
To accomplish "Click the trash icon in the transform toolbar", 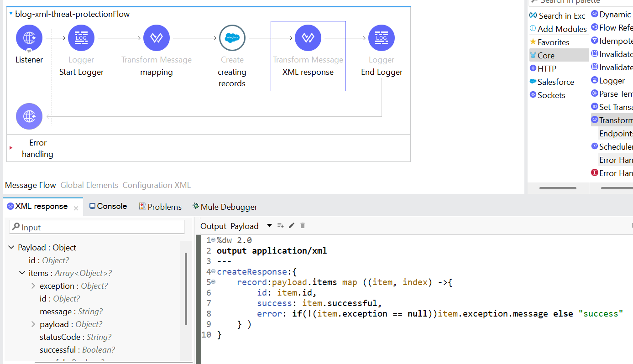I will click(302, 225).
